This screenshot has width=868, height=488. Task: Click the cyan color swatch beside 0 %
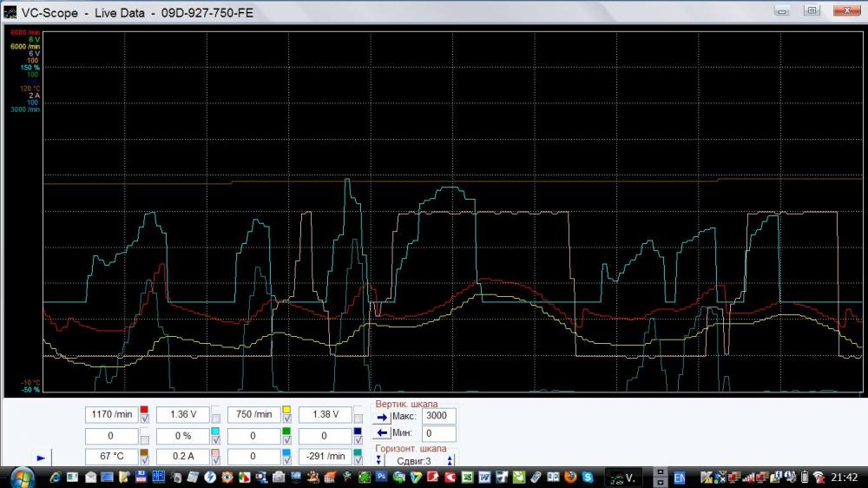click(x=216, y=431)
